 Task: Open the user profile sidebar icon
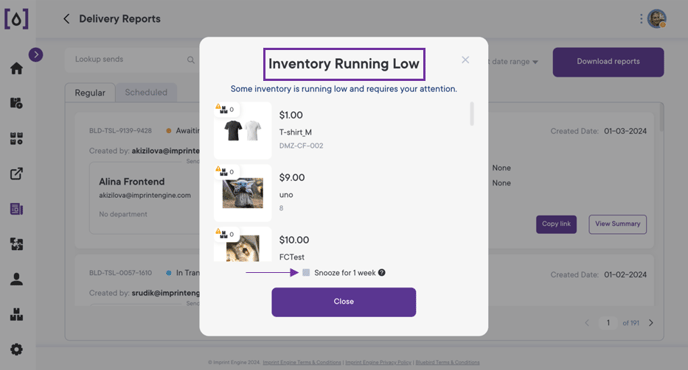pos(17,279)
